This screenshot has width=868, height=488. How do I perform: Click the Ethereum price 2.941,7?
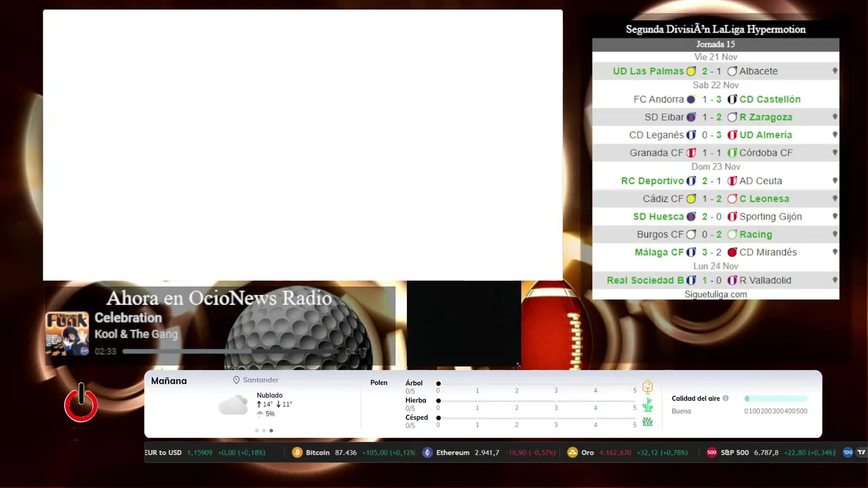tap(487, 453)
